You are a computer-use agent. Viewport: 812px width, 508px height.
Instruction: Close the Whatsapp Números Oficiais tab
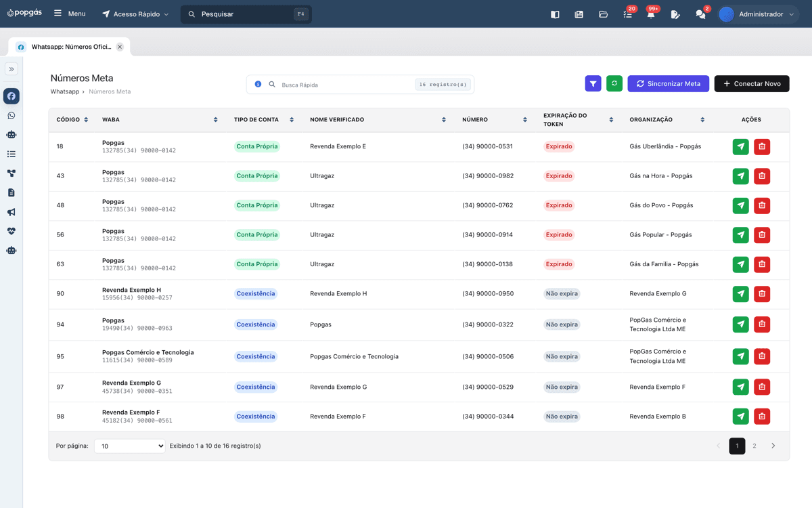(120, 47)
